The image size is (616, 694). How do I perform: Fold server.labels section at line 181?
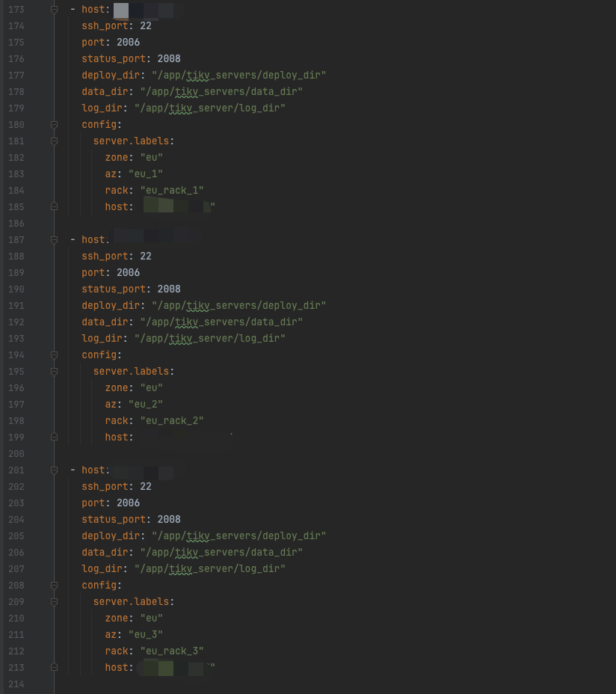coord(54,141)
